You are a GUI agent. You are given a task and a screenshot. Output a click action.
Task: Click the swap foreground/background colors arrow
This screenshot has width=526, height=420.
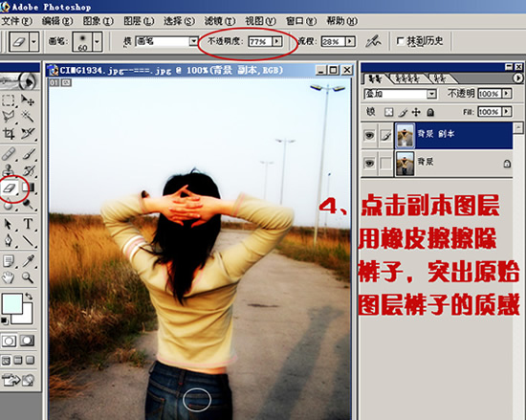30,297
